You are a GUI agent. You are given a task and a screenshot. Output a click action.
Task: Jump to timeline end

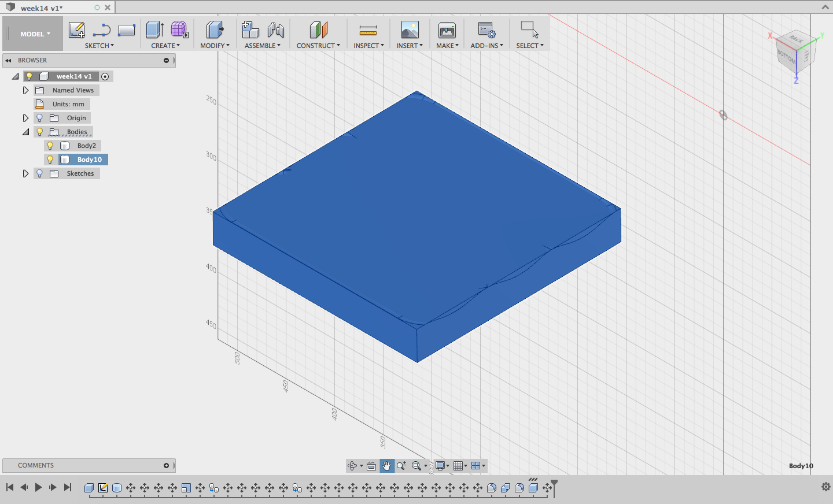67,487
